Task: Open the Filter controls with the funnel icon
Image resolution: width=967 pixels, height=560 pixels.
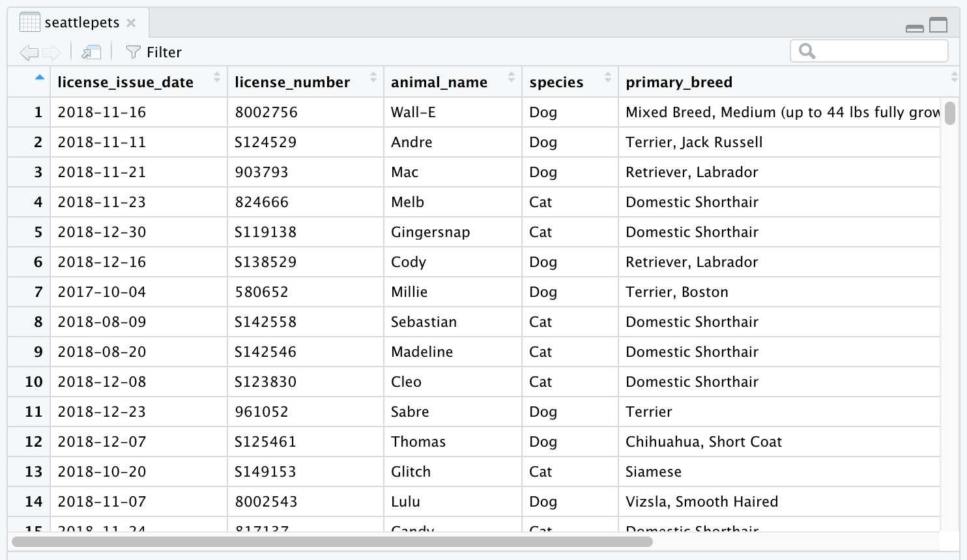Action: [133, 51]
